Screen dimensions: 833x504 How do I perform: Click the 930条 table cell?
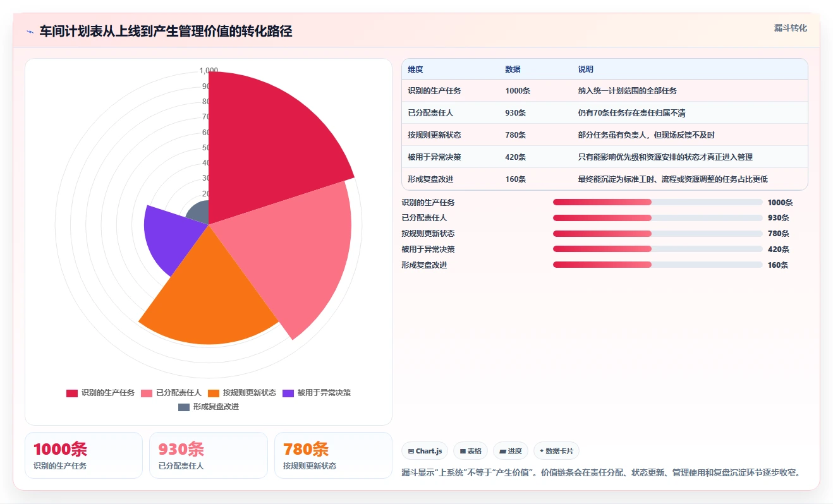point(516,113)
